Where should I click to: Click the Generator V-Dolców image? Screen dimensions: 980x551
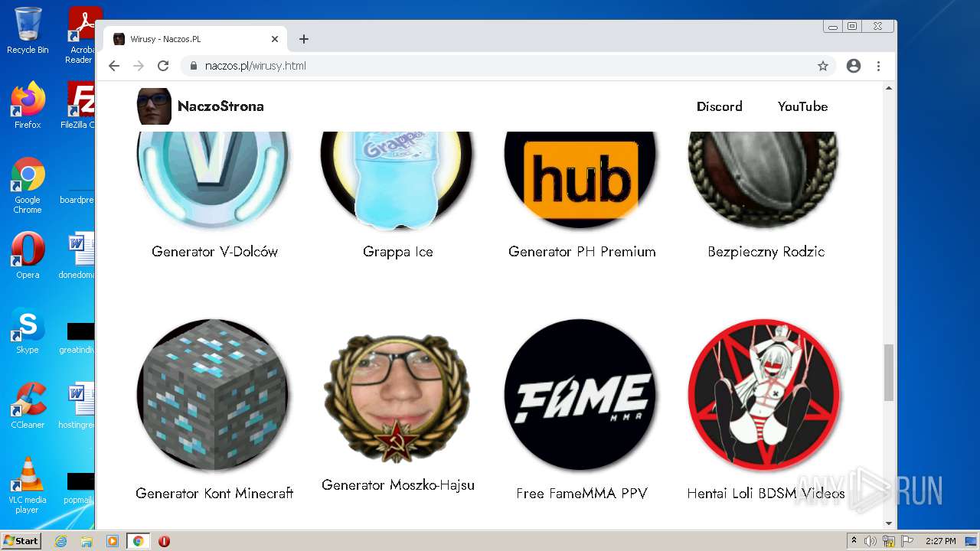(214, 180)
